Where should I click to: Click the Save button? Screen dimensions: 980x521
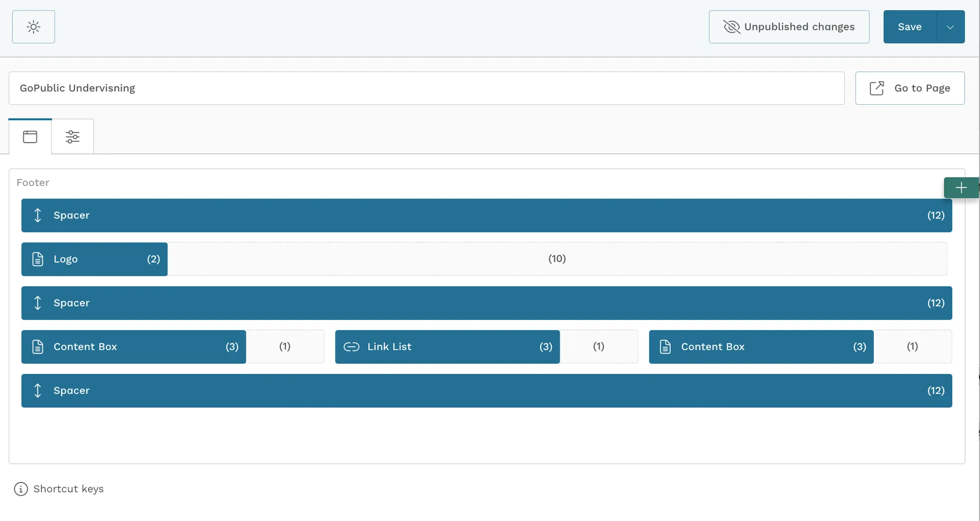[x=910, y=27]
